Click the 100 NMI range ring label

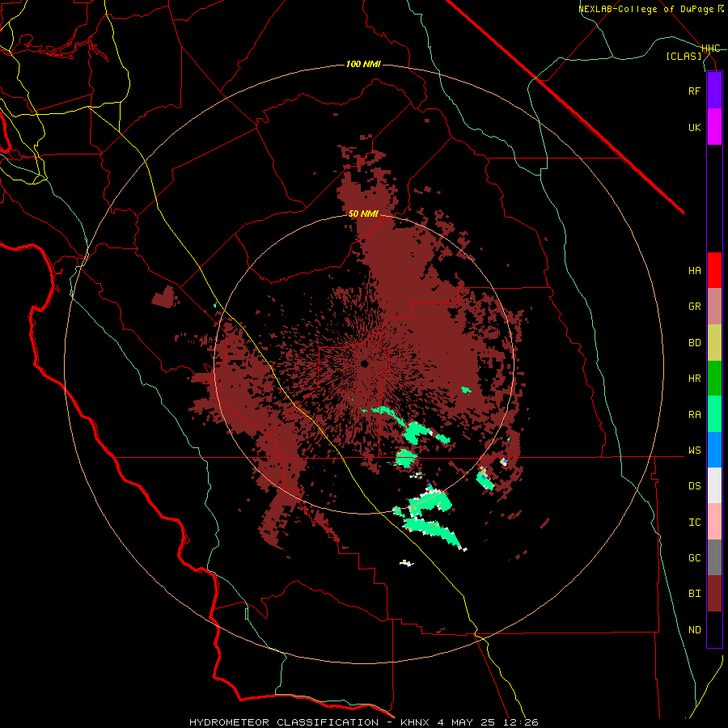pyautogui.click(x=363, y=64)
